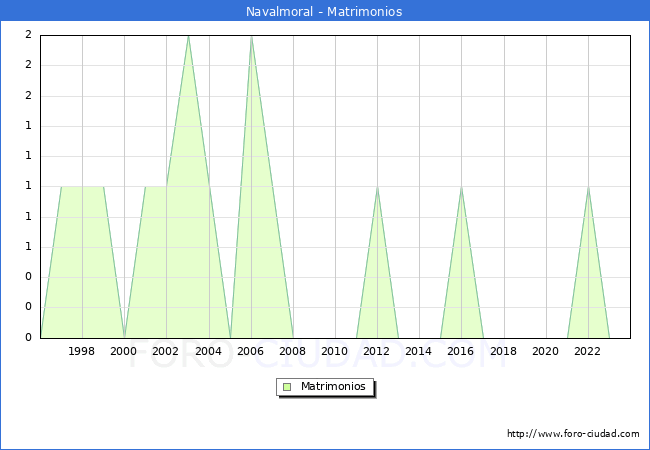Click the 2002 x-axis label
The image size is (650, 450).
pyautogui.click(x=165, y=351)
